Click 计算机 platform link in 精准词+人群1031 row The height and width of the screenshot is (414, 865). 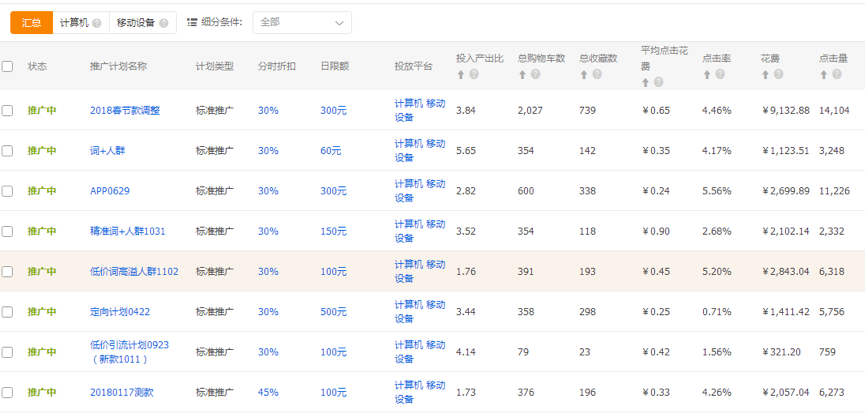pos(408,223)
